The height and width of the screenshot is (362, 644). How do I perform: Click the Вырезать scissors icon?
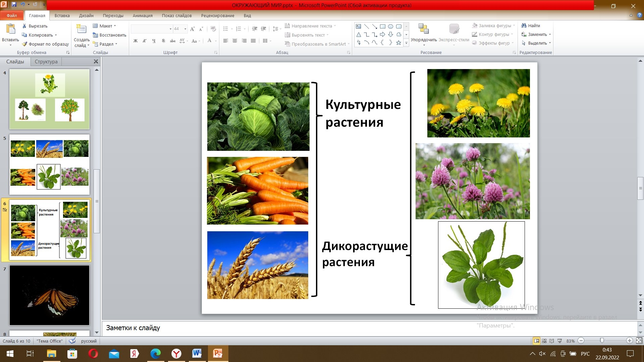[24, 26]
